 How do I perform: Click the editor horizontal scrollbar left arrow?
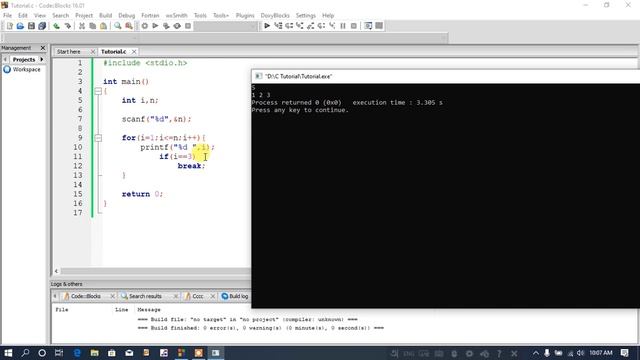click(x=56, y=271)
